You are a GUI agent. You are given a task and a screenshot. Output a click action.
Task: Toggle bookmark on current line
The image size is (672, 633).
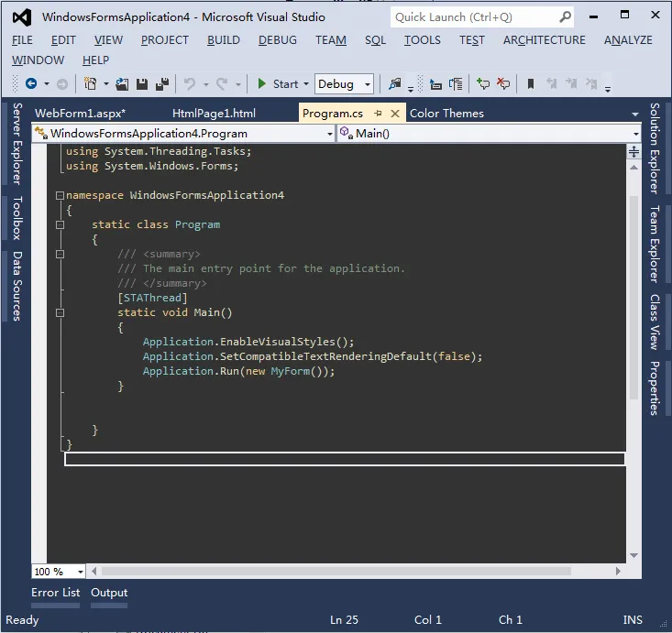click(x=531, y=84)
